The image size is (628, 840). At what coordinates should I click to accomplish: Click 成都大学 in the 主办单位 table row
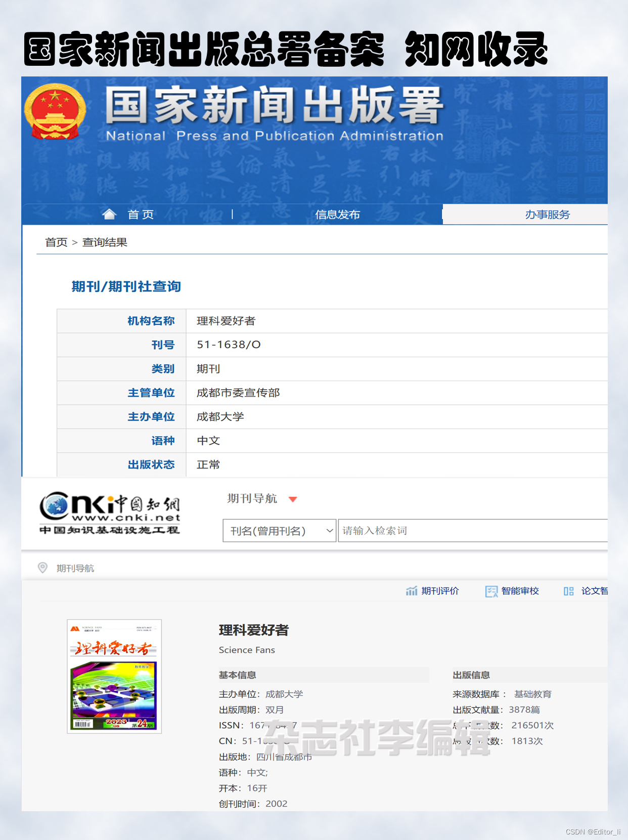point(220,416)
